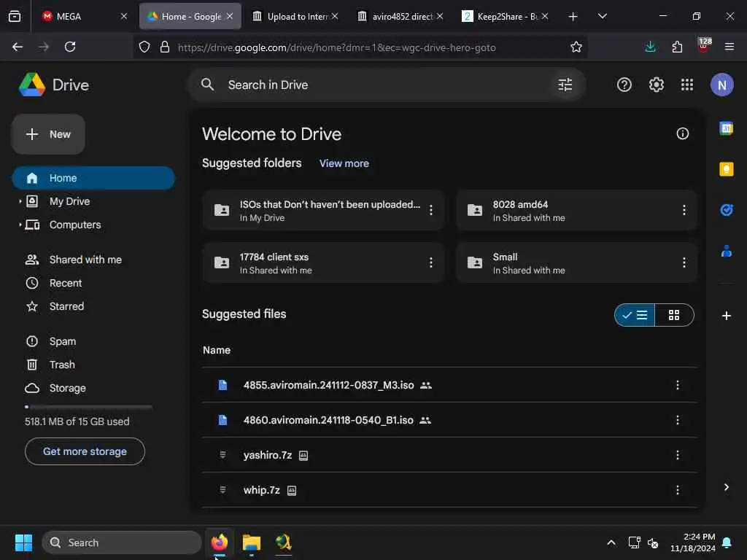Image resolution: width=747 pixels, height=560 pixels.
Task: Click the Drive logo
Action: [x=54, y=85]
